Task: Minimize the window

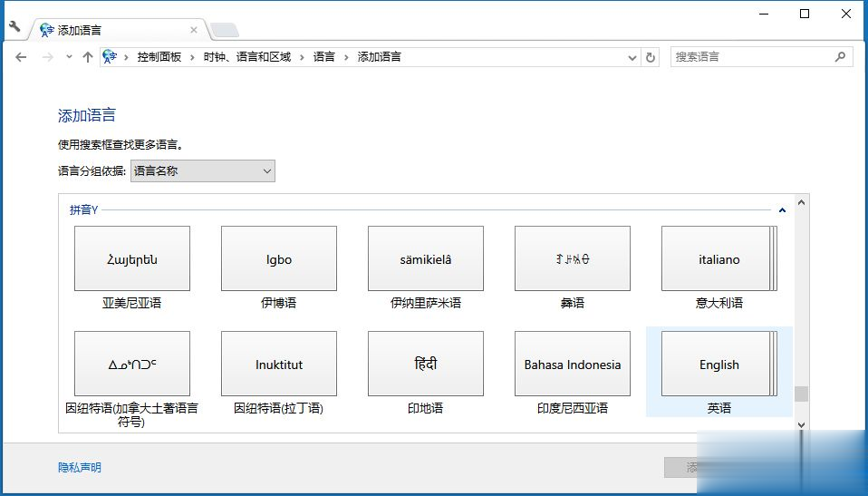Action: [x=764, y=14]
